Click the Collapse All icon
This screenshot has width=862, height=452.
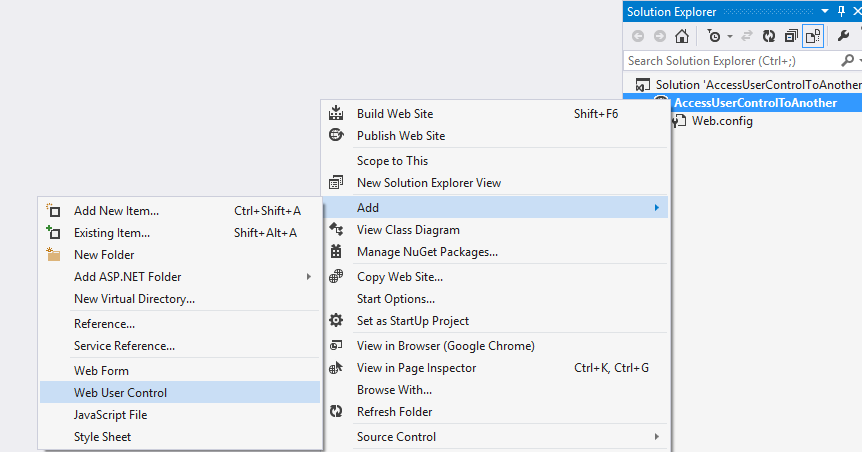pyautogui.click(x=791, y=36)
